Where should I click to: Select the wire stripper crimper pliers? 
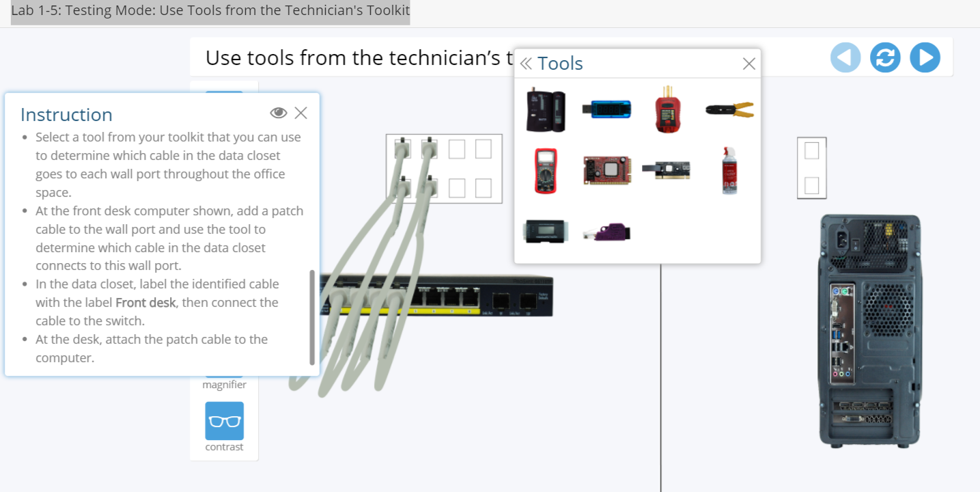(x=729, y=109)
